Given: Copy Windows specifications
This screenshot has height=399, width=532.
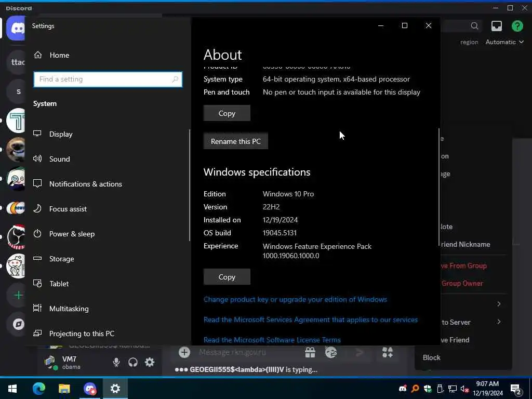Looking at the screenshot, I should tap(227, 277).
